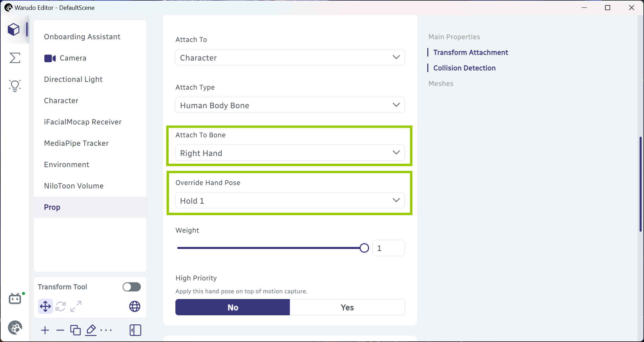Set High Priority to No
The image size is (644, 342).
click(233, 307)
